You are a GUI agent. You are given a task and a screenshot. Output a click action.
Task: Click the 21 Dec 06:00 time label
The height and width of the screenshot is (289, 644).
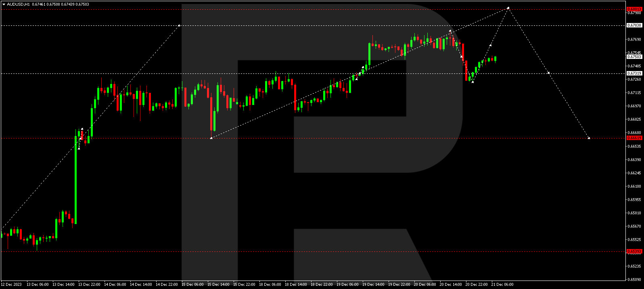pyautogui.click(x=502, y=285)
